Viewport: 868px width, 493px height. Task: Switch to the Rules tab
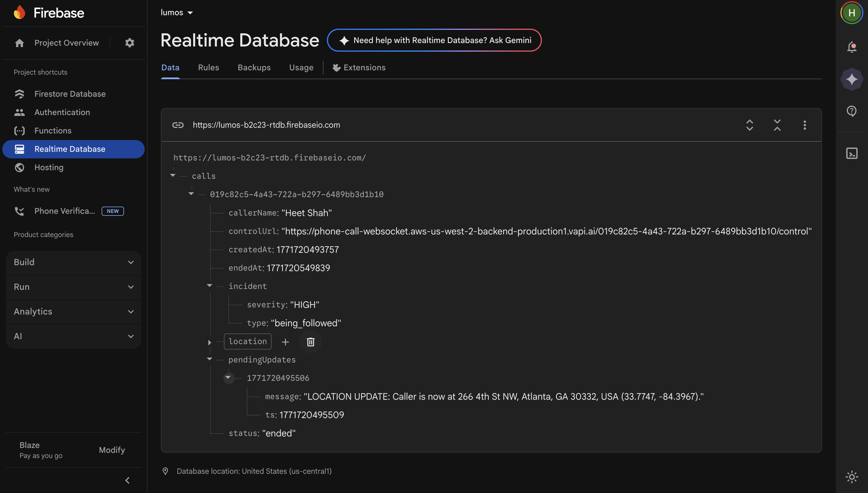(x=208, y=67)
